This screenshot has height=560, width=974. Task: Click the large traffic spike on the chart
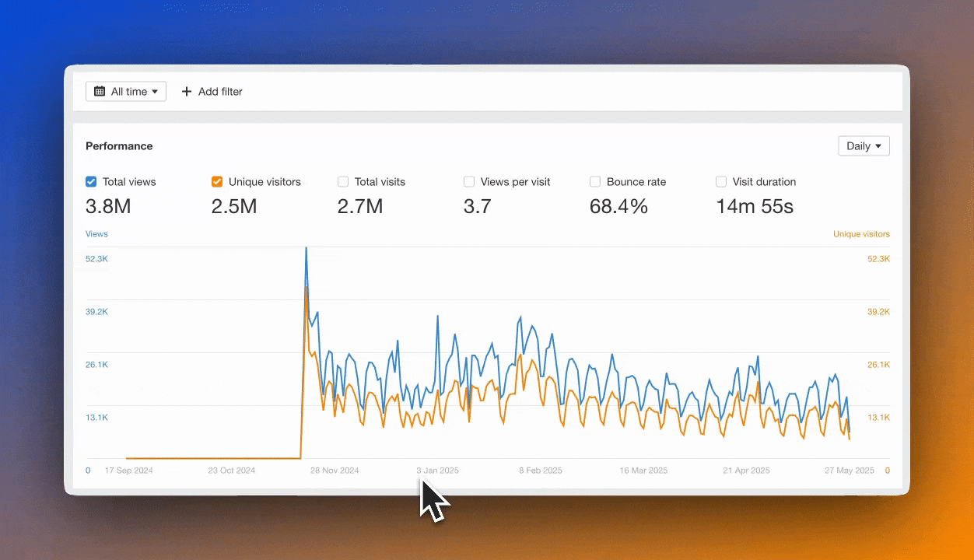click(x=307, y=249)
